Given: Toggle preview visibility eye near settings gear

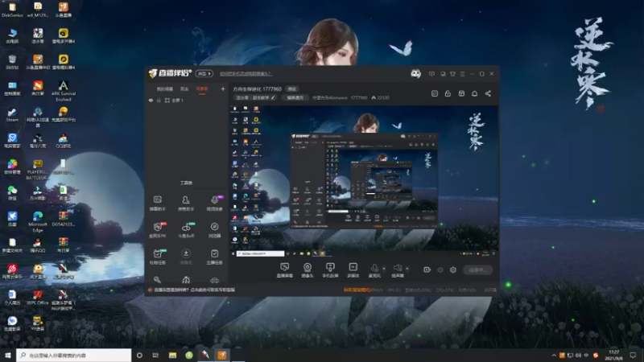Looking at the screenshot, I should point(440,269).
